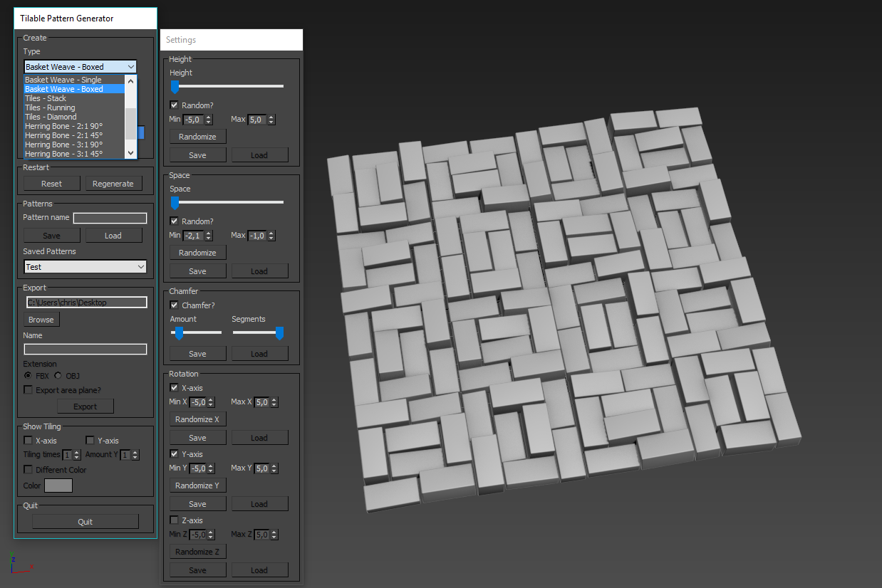The width and height of the screenshot is (882, 588).
Task: Click the Quit button
Action: point(85,522)
